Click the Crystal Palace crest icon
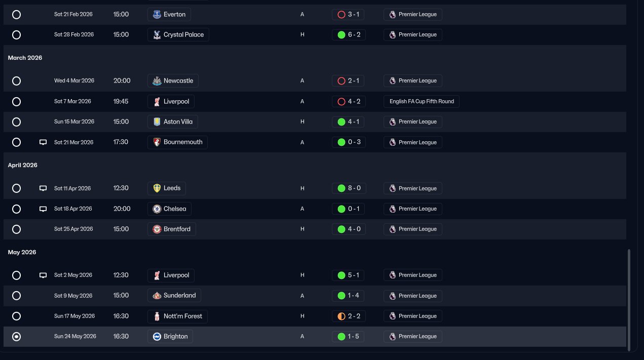This screenshot has width=644, height=360. [x=157, y=35]
